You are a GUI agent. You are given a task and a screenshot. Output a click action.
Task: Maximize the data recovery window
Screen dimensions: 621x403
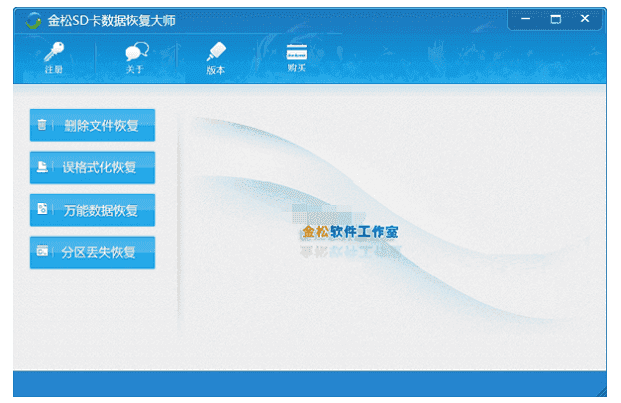[x=557, y=18]
